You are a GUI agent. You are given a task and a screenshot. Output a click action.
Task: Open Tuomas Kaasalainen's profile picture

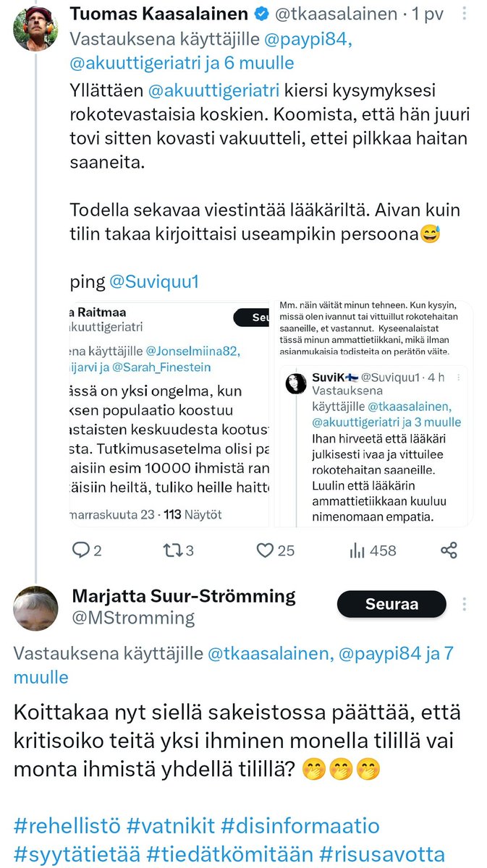pos(35,27)
